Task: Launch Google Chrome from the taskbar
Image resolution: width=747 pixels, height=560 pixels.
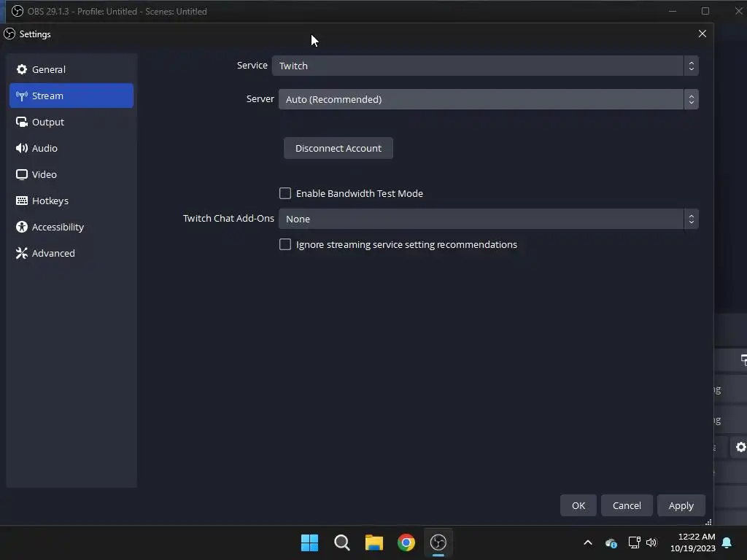Action: 406,542
